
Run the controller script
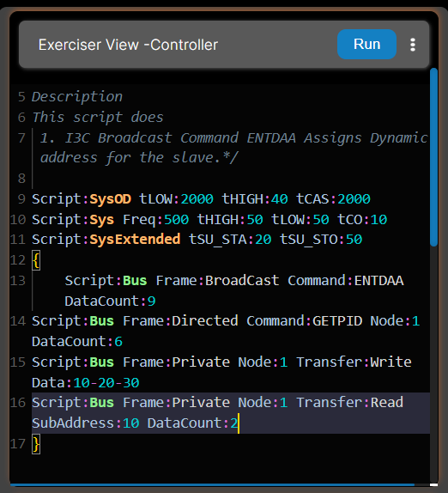point(366,45)
